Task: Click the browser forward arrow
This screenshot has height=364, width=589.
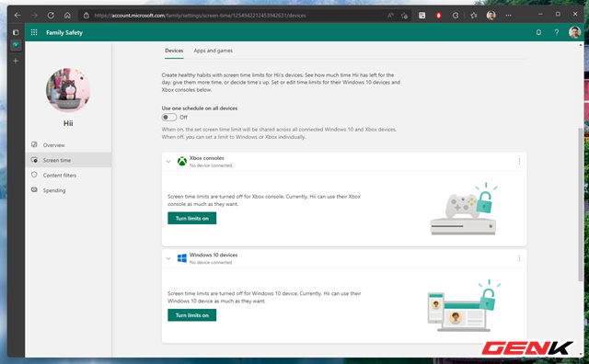Action: pos(34,16)
